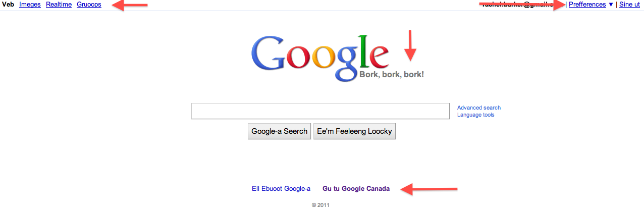Switch to Imeges search
Image resolution: width=644 pixels, height=209 pixels.
click(30, 5)
